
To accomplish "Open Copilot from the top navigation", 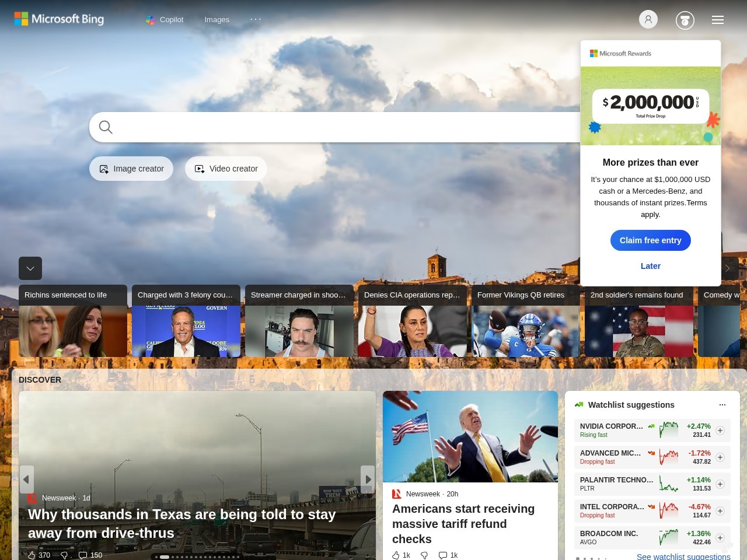I will tap(165, 20).
